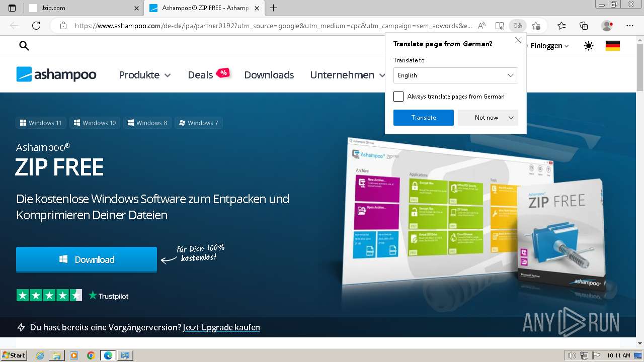Image resolution: width=644 pixels, height=362 pixels.
Task: Open the Trustpilot star rating
Action: point(49,296)
